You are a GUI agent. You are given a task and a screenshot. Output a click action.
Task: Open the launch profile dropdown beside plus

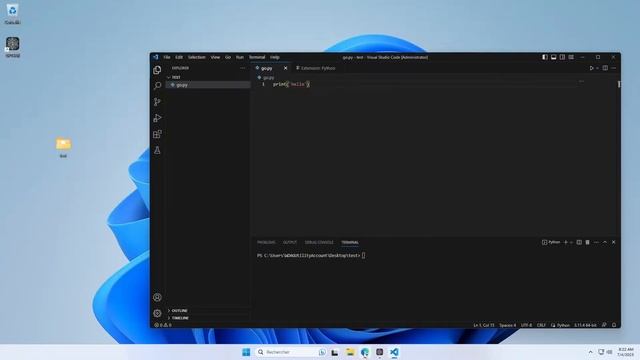tap(571, 242)
